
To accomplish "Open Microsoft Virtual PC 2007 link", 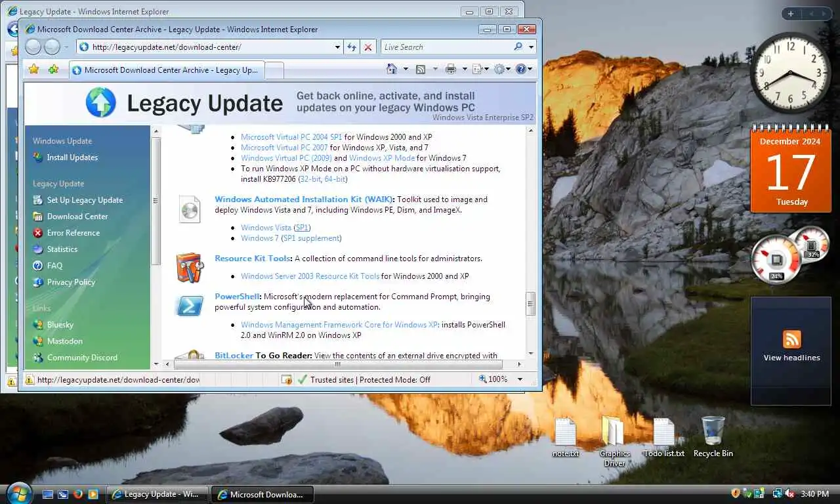I will (x=284, y=148).
